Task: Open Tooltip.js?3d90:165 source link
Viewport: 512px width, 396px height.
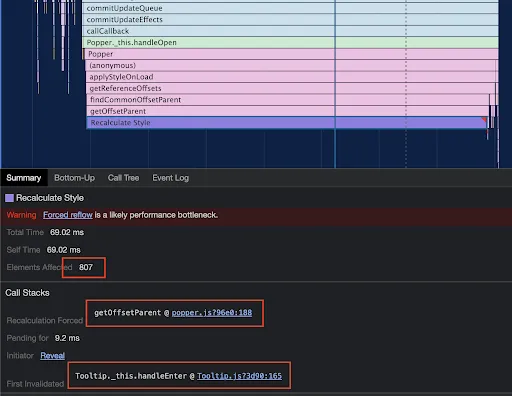Action: (x=239, y=376)
